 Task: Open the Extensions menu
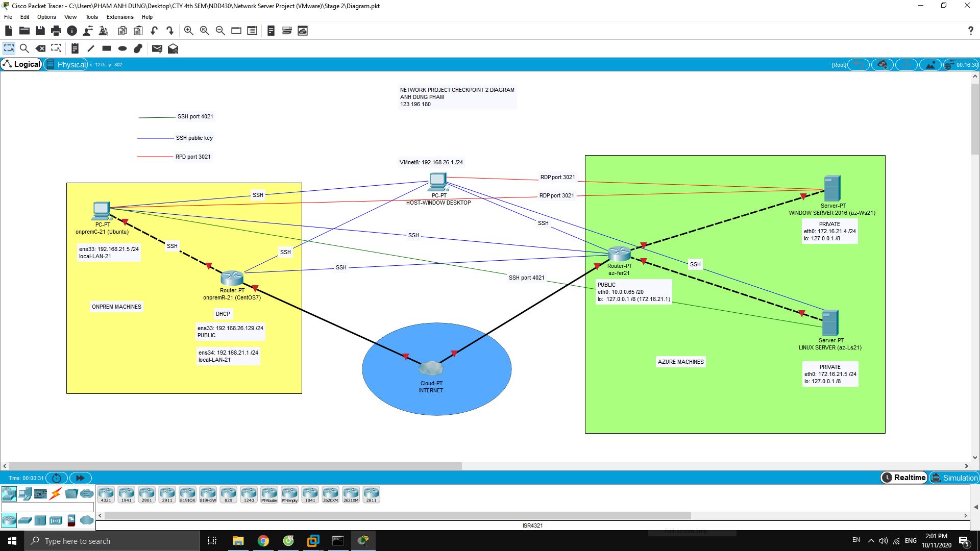[119, 17]
